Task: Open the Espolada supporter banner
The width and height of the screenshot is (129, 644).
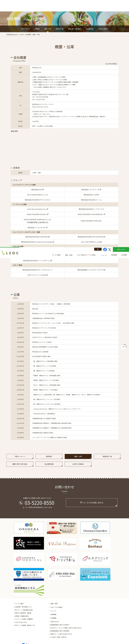Action: (95, 574)
